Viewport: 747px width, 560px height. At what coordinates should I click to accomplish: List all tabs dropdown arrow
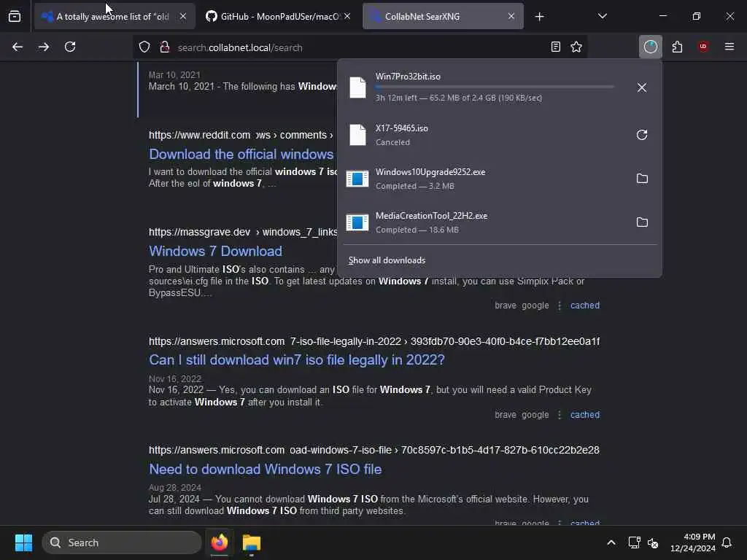602,17
